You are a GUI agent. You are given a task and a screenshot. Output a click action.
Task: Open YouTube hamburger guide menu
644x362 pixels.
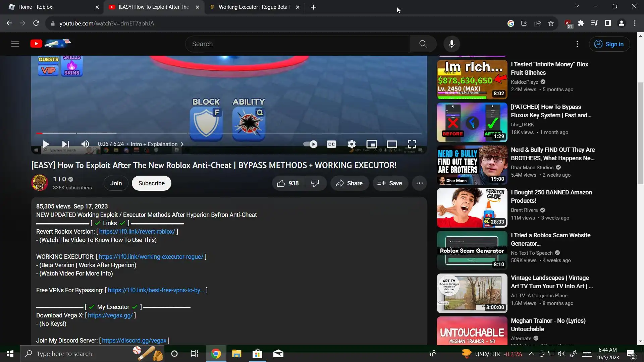pyautogui.click(x=15, y=44)
